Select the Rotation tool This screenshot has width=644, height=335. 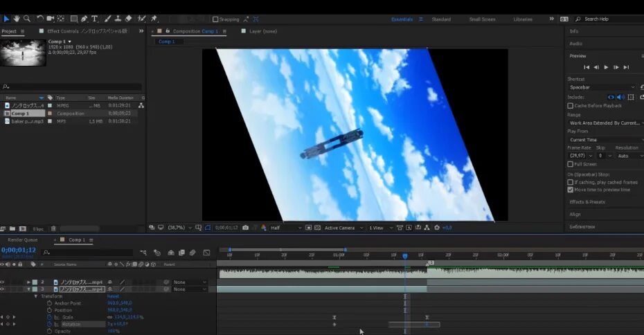tap(40, 19)
